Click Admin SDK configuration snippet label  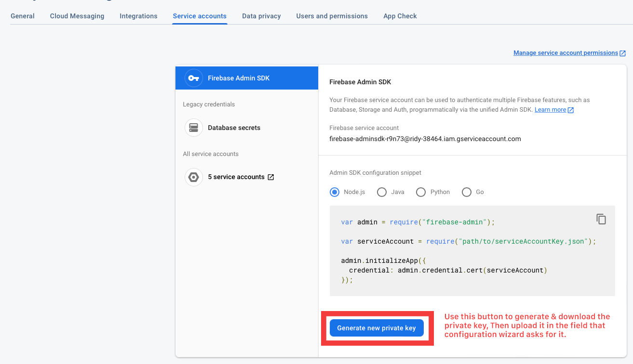375,173
